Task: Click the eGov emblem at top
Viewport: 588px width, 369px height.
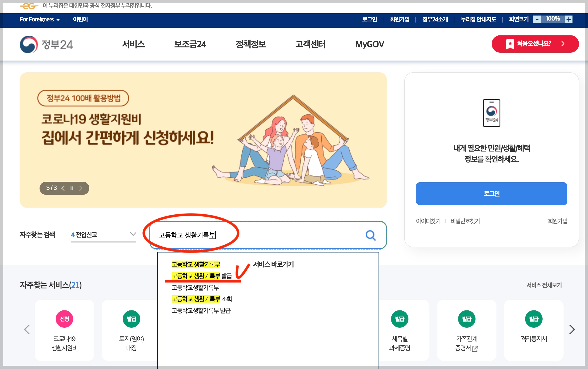Action: click(x=29, y=6)
